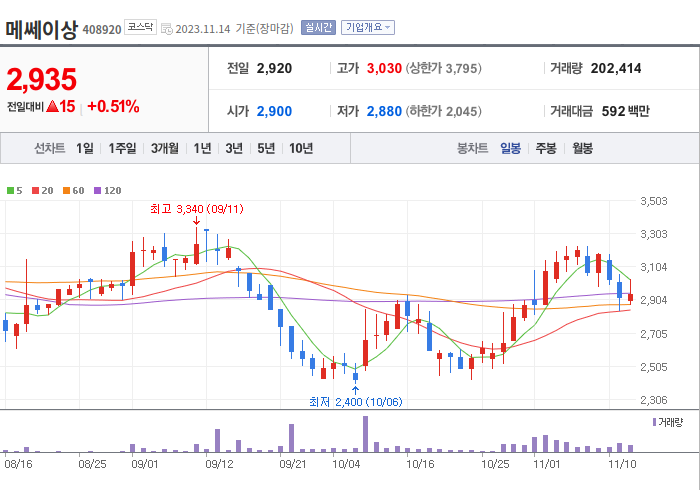
Task: Click the red 20-day average swatch
Action: (x=36, y=191)
